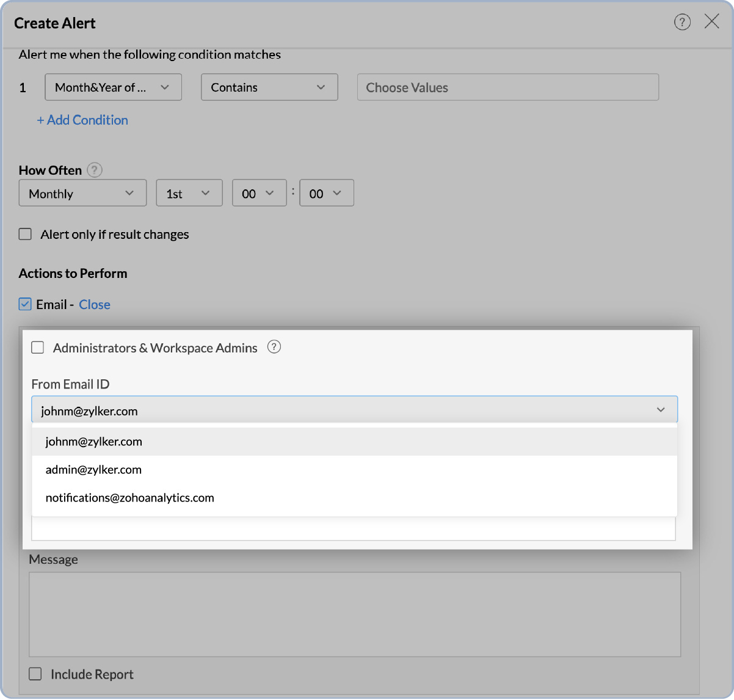Close the Create Alert dialog

tap(712, 21)
